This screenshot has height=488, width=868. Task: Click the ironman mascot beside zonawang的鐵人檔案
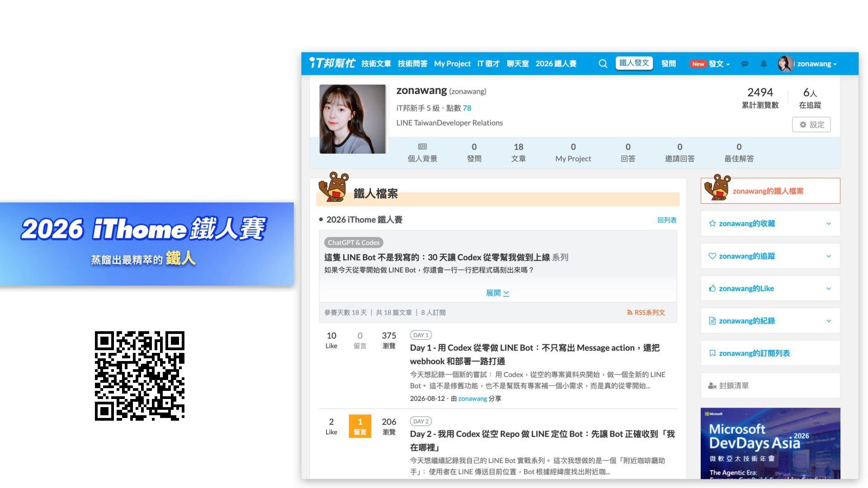(717, 187)
